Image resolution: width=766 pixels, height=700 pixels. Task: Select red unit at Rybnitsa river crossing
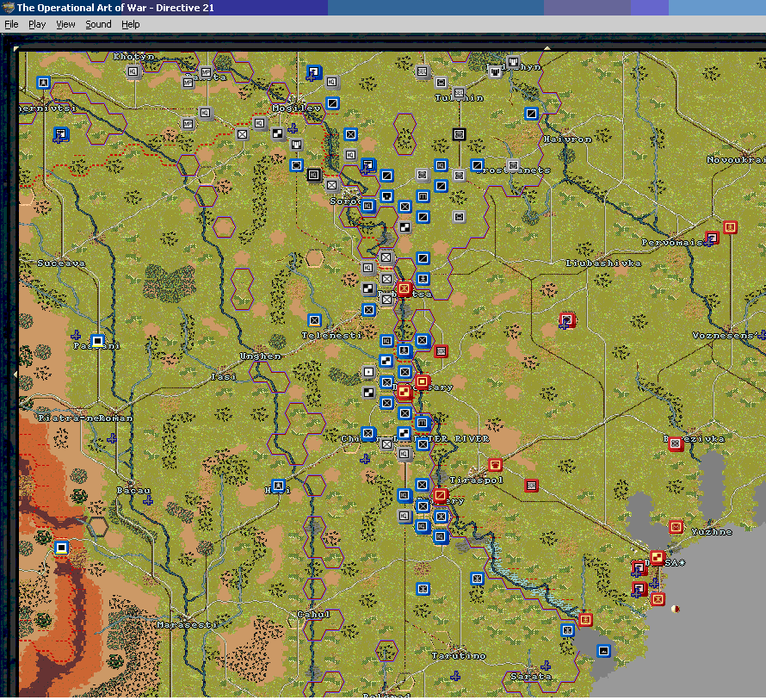(x=404, y=288)
